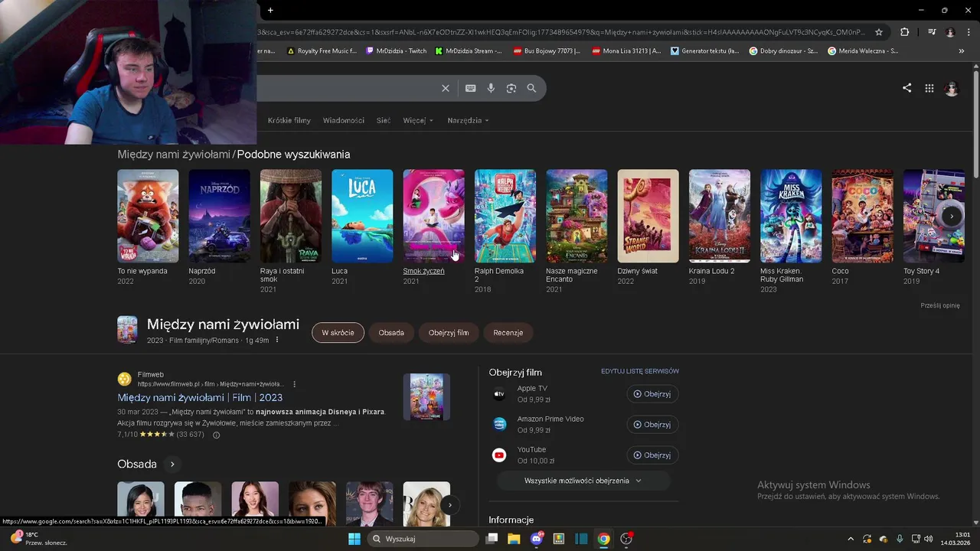Open the MrDzidzia - Twitch bookmark
This screenshot has width=980, height=551.
pyautogui.click(x=397, y=51)
